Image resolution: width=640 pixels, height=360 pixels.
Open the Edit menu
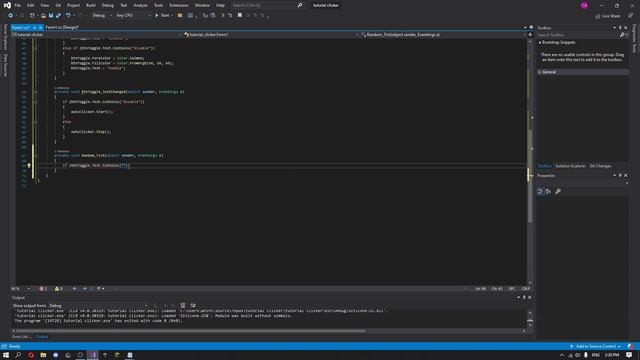[31, 5]
